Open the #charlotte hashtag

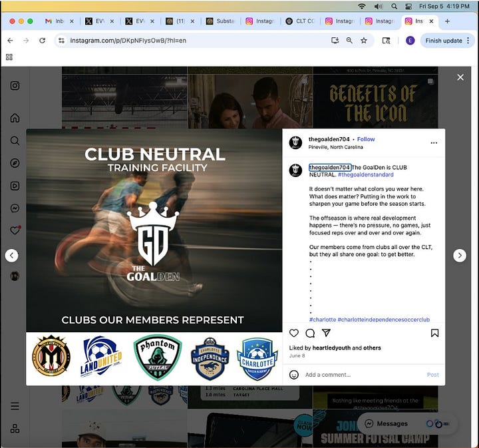pos(323,320)
